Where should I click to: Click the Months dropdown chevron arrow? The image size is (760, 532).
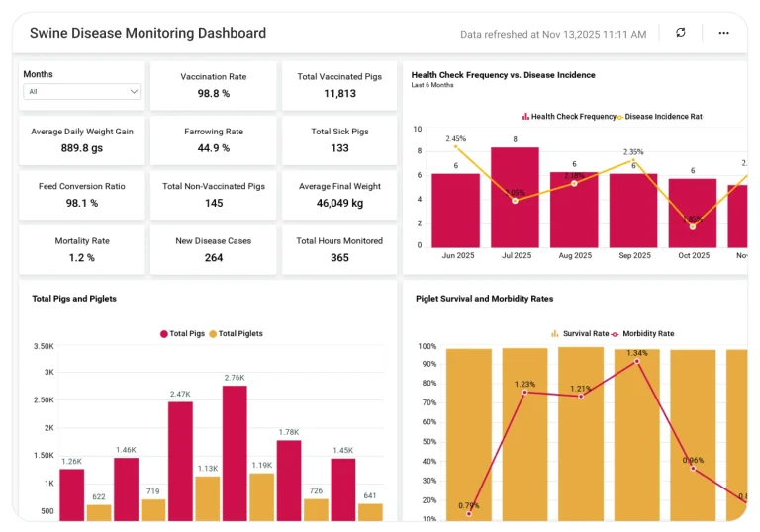point(134,92)
